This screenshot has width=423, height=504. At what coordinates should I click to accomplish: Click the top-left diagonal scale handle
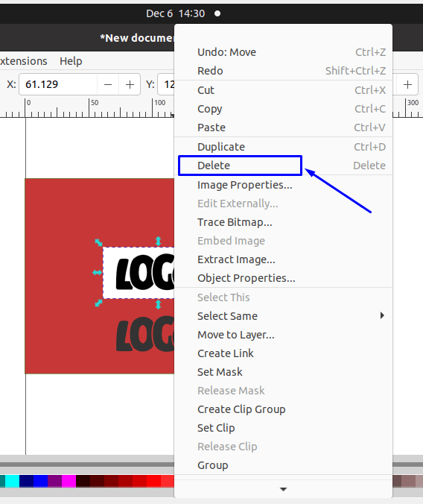[x=98, y=242]
